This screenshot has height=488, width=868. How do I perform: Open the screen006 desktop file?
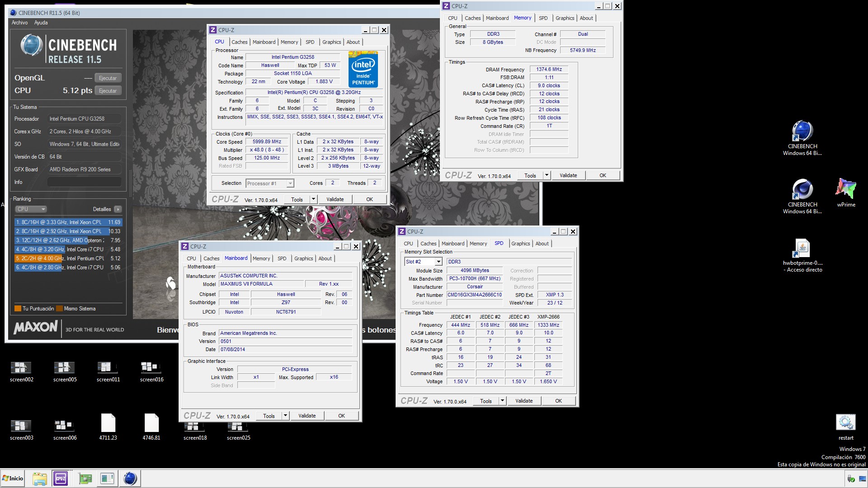coord(65,430)
